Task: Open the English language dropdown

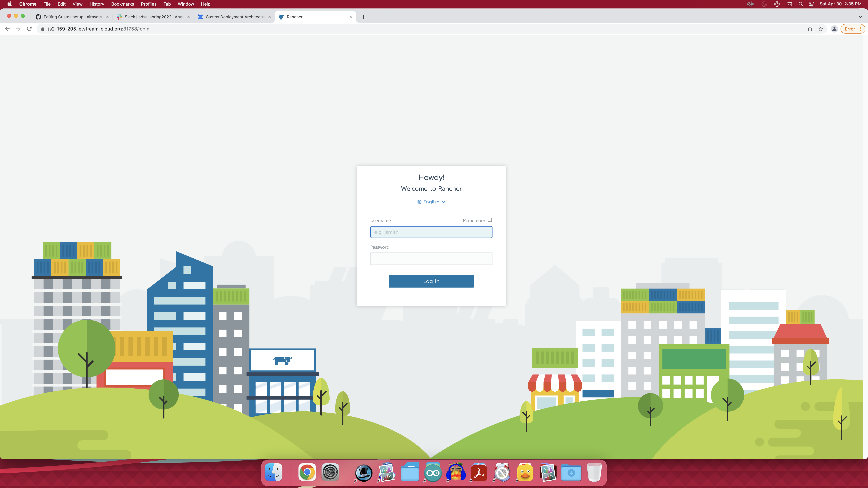Action: coord(431,202)
